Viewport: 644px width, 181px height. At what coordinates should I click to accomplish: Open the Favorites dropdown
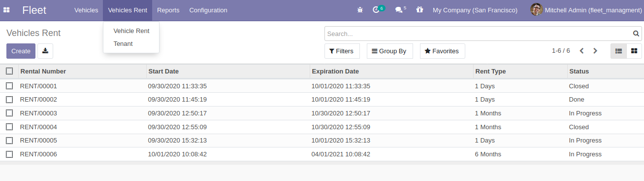pos(442,51)
